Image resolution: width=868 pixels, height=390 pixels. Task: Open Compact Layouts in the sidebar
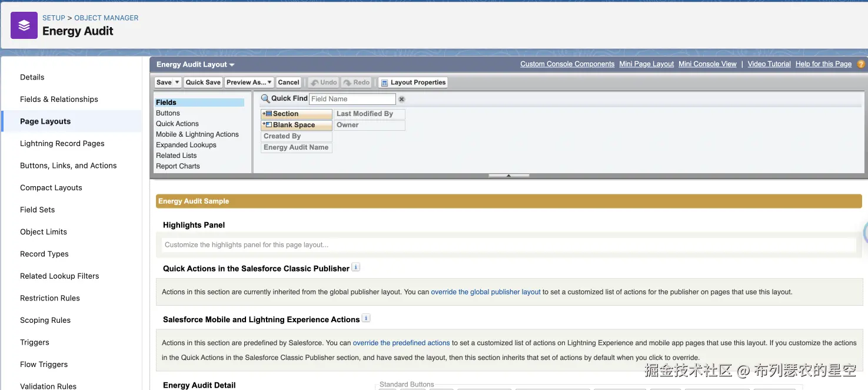coord(51,187)
